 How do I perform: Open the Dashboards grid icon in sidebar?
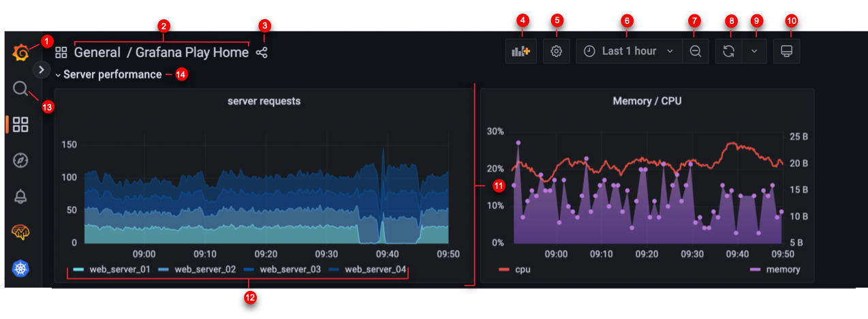[20, 125]
